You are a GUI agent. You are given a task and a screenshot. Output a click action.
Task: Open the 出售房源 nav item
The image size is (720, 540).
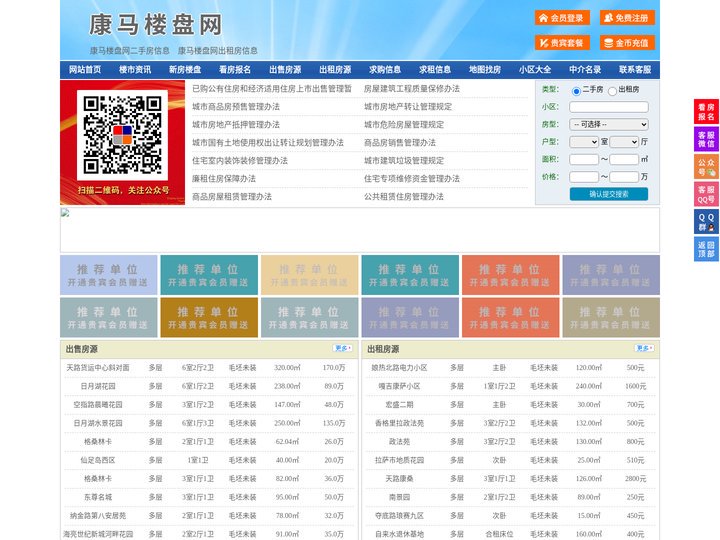click(285, 70)
